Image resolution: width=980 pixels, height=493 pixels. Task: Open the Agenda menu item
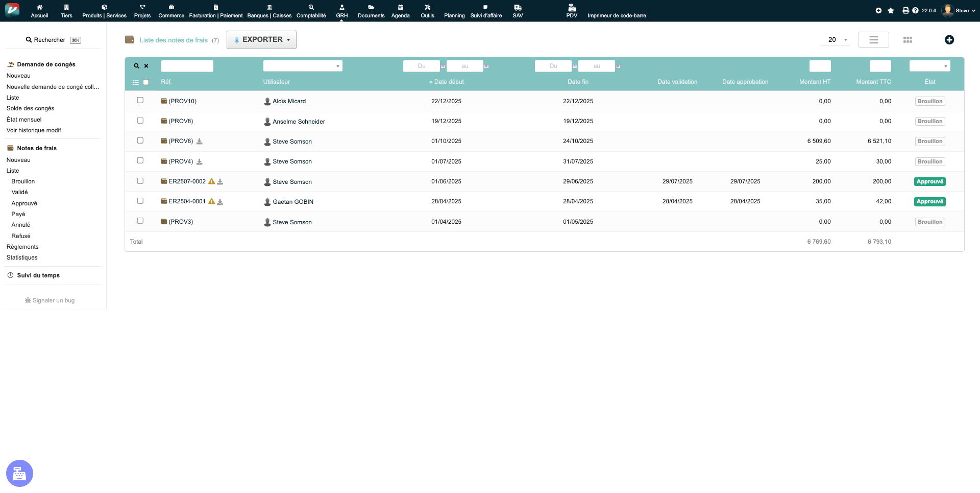(400, 11)
